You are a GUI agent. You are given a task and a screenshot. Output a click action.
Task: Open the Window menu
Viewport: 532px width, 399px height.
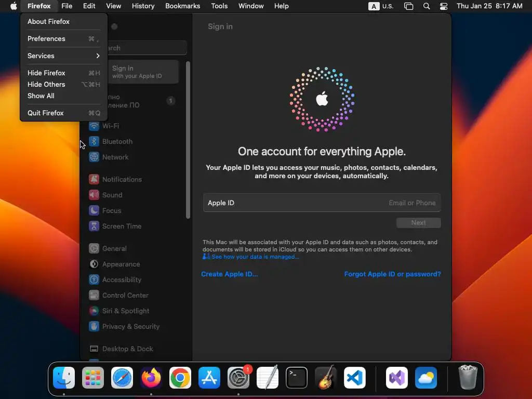251,6
